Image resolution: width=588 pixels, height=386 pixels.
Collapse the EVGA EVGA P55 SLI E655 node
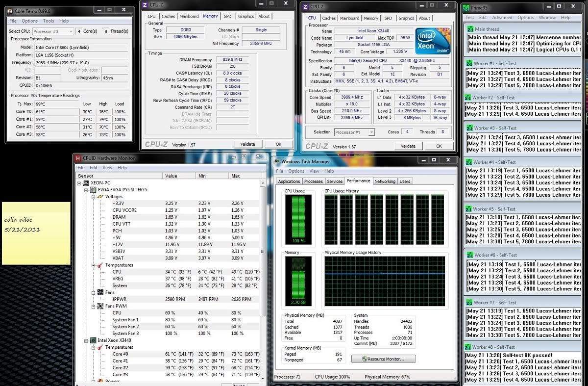coord(86,189)
